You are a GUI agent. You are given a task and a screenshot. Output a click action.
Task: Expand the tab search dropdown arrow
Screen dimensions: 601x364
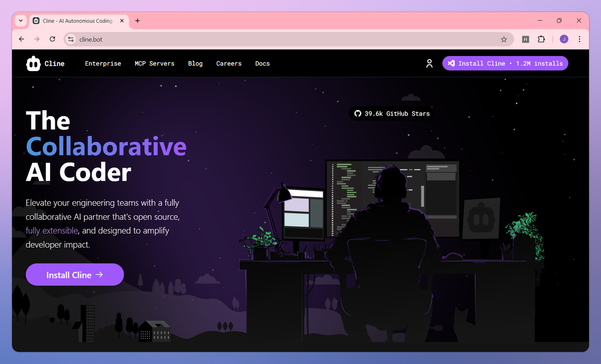pyautogui.click(x=21, y=21)
